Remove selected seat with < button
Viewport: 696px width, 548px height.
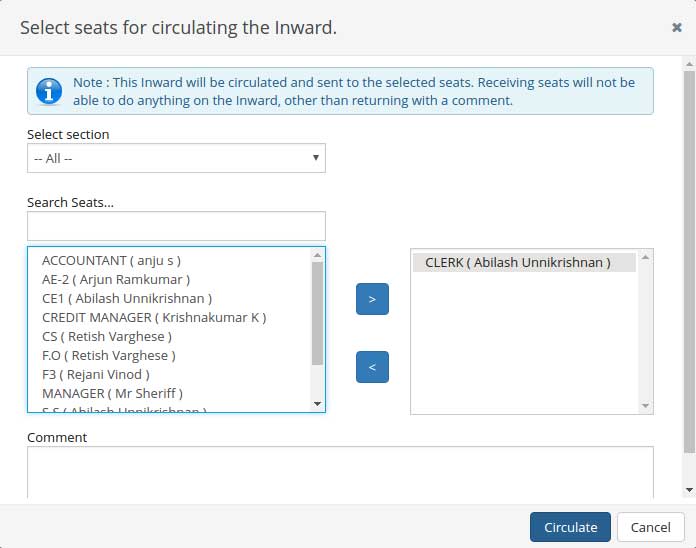pyautogui.click(x=372, y=367)
